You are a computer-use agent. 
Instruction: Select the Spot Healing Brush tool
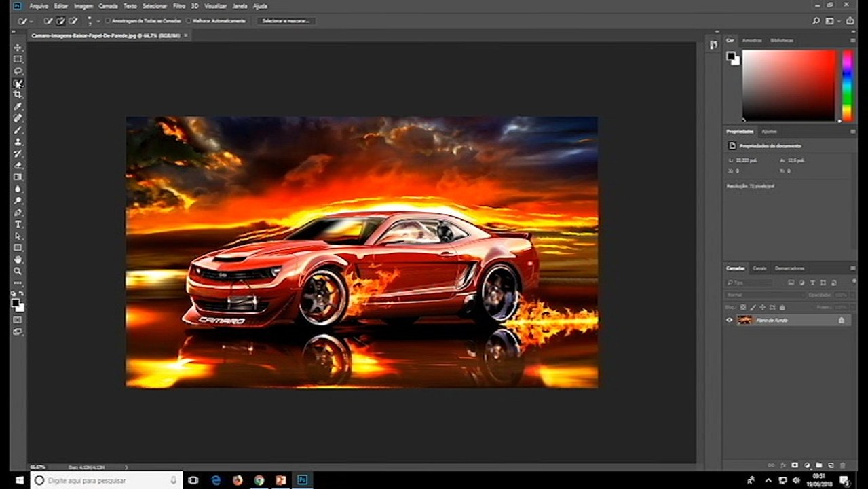point(18,118)
